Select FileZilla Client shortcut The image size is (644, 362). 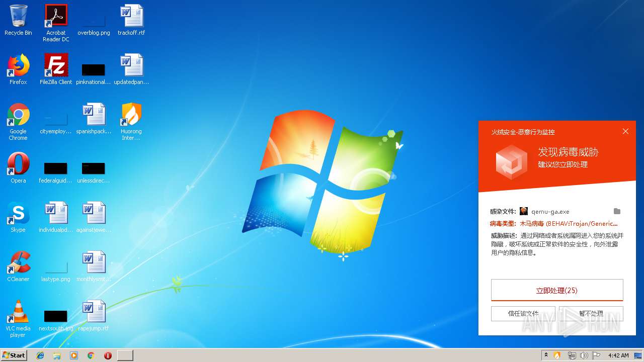click(56, 69)
